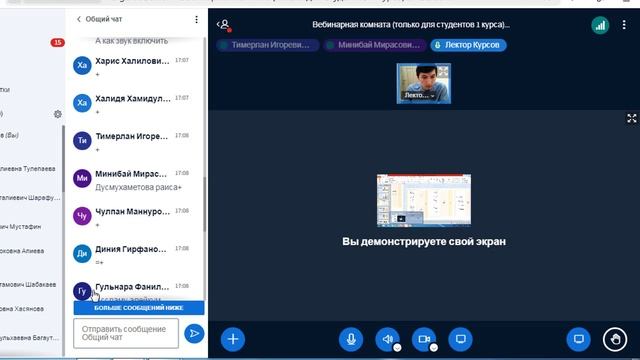Open connection status signal icon
The width and height of the screenshot is (640, 360).
pos(600,25)
